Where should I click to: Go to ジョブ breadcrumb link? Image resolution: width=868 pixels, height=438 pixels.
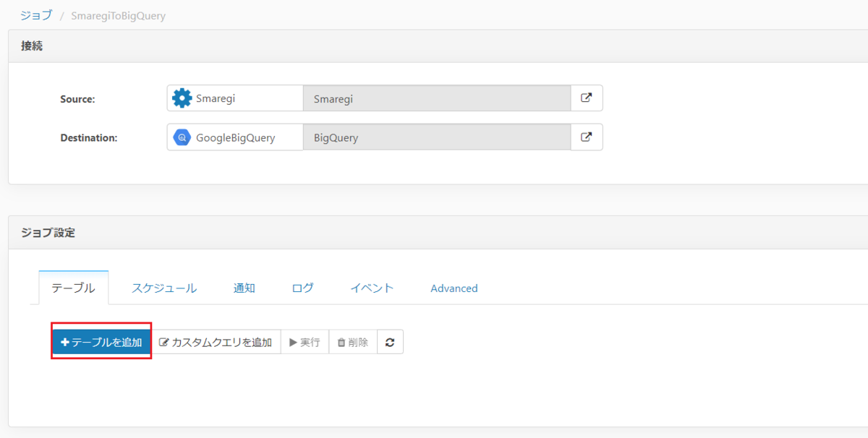pos(36,14)
